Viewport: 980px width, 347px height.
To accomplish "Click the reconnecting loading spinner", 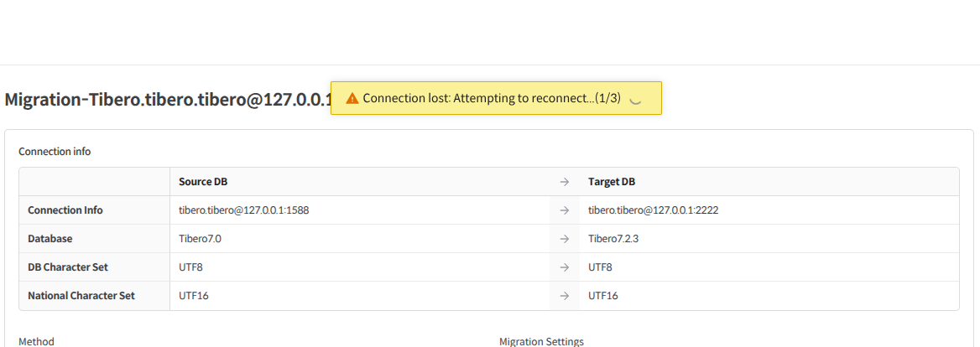I will click(x=635, y=98).
